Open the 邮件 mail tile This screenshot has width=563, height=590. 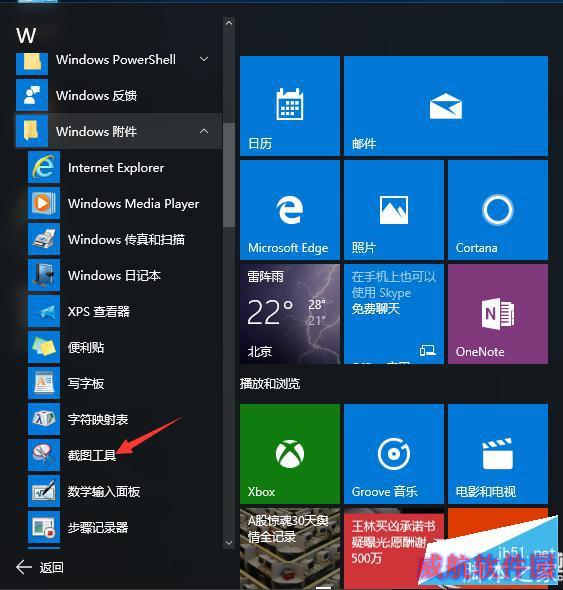(446, 106)
